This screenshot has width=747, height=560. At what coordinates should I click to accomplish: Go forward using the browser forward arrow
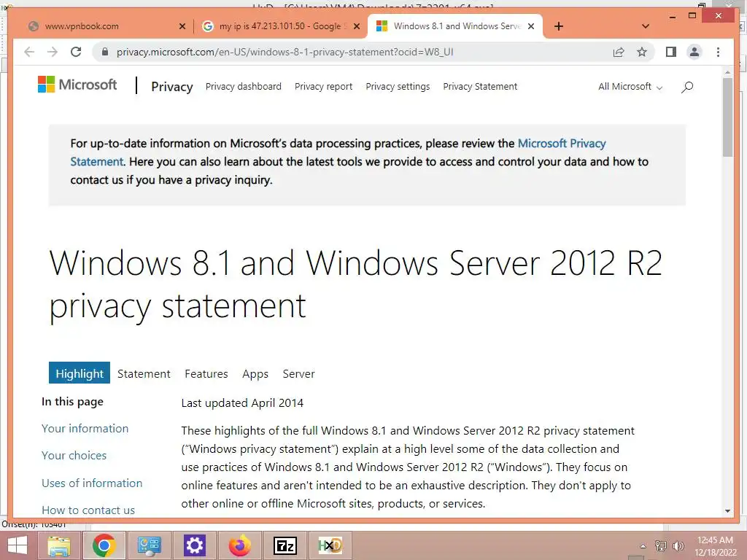click(52, 52)
